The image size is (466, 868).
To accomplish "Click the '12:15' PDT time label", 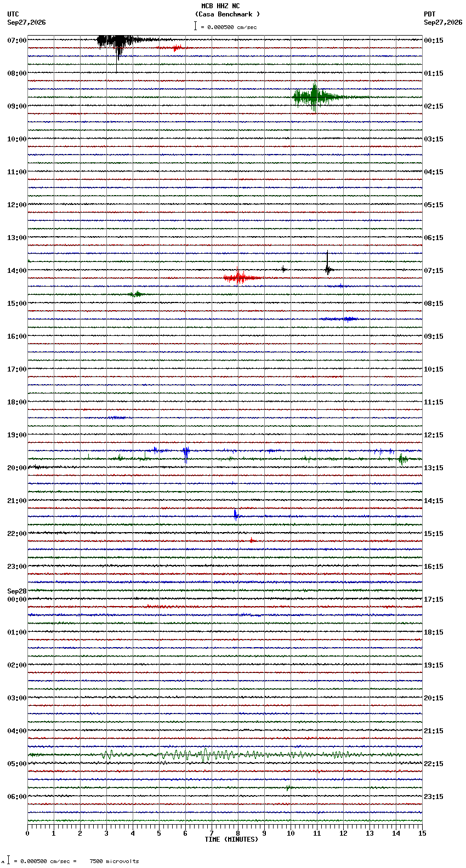I will pyautogui.click(x=434, y=435).
